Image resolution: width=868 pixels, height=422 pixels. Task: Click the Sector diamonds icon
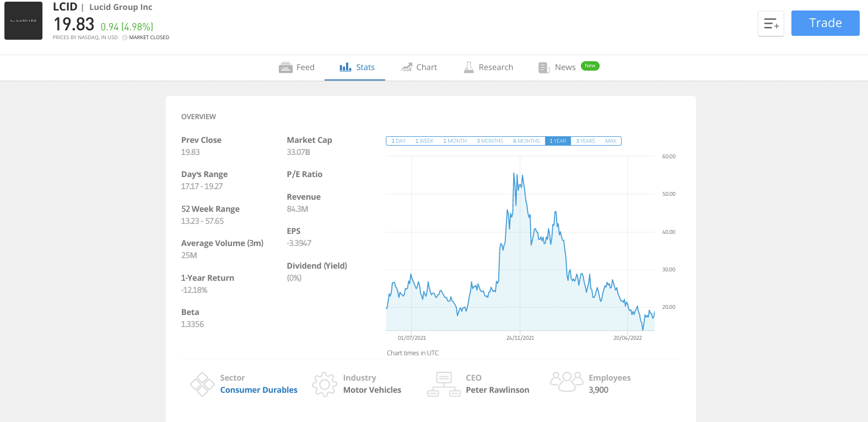[202, 384]
